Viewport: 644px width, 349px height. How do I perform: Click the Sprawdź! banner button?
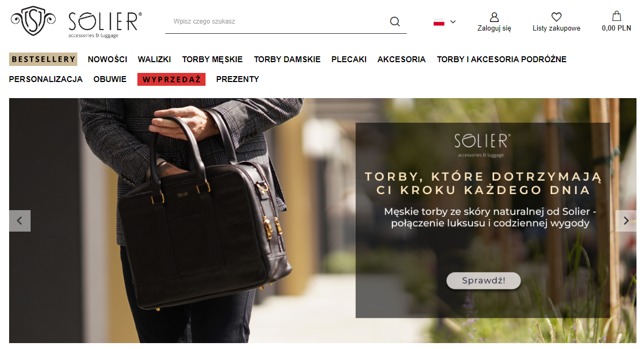pos(484,280)
